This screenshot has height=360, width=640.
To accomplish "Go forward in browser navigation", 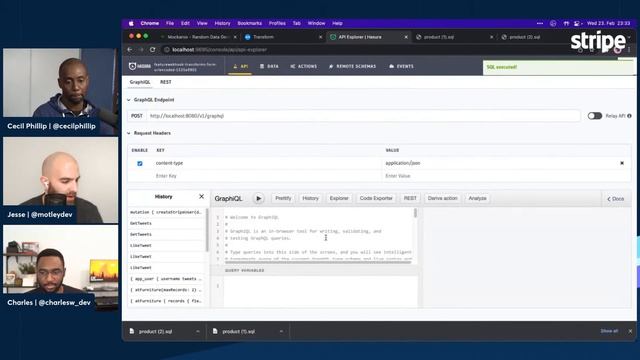I will 141,49.
